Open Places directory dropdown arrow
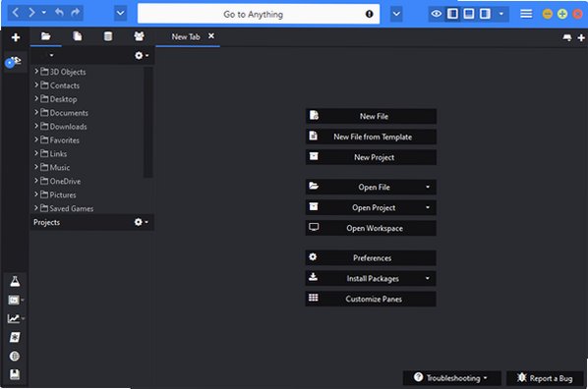 [51, 55]
